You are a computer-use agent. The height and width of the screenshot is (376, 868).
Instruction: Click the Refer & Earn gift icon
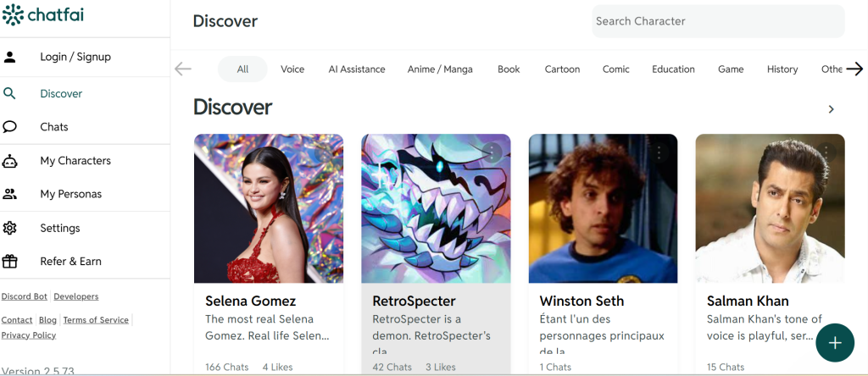tap(10, 261)
